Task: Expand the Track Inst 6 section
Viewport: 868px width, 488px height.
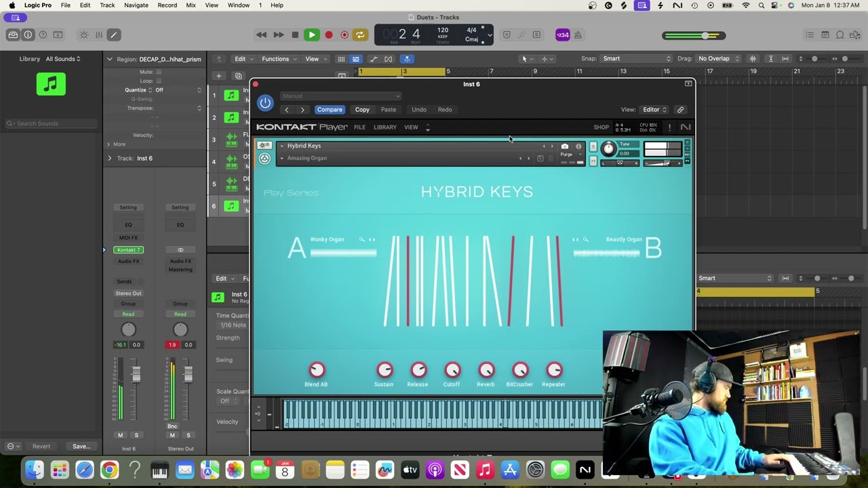Action: point(110,158)
